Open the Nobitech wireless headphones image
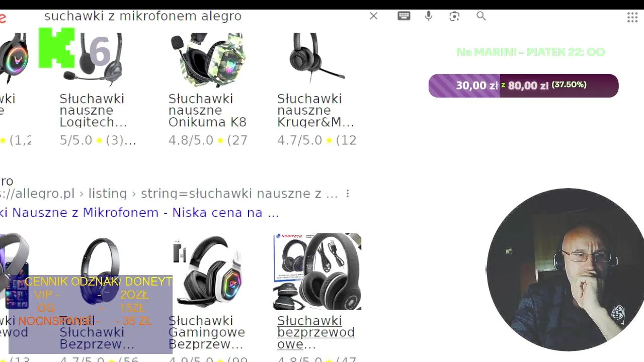The height and width of the screenshot is (362, 644). (x=317, y=271)
